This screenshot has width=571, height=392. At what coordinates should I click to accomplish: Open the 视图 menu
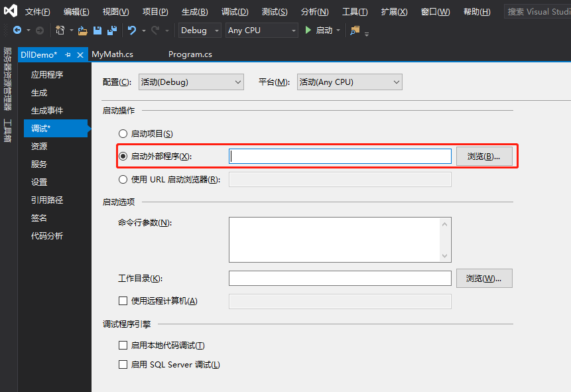coord(116,12)
